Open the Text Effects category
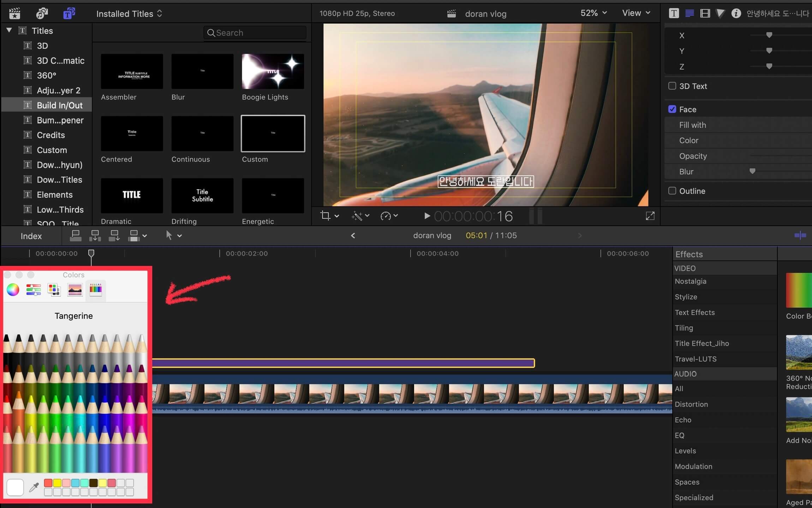Screen dimensions: 812x508 coord(694,312)
